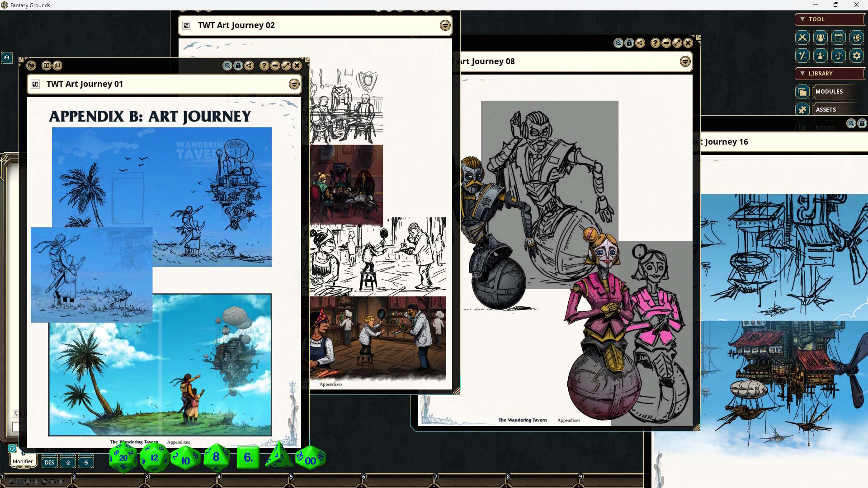Click the image link icon beside TWT Art Journey 01

(35, 84)
